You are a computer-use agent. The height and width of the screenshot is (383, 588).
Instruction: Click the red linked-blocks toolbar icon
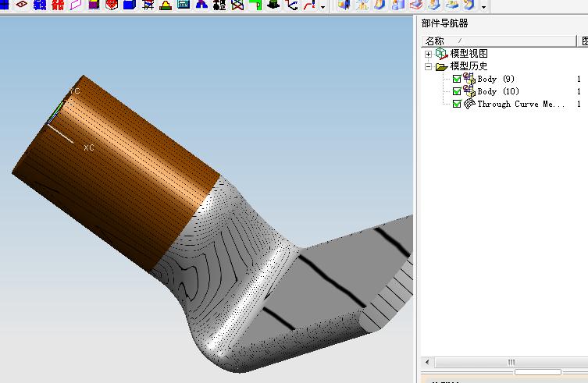[58, 5]
